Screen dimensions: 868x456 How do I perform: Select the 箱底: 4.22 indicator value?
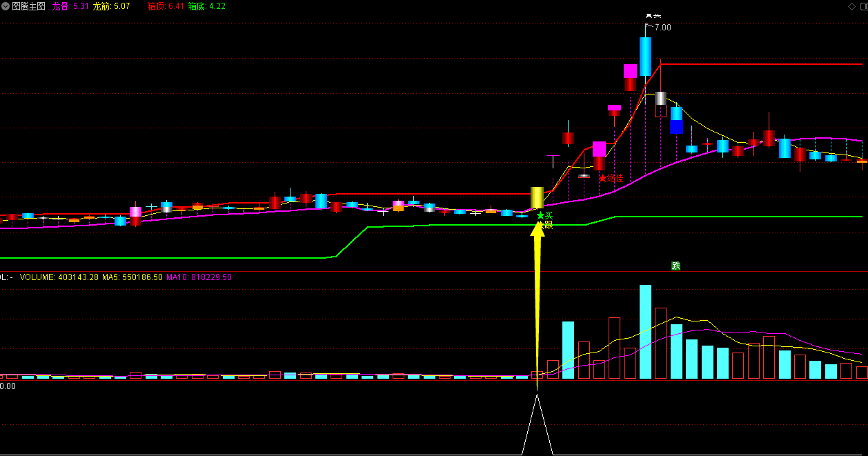pos(206,6)
